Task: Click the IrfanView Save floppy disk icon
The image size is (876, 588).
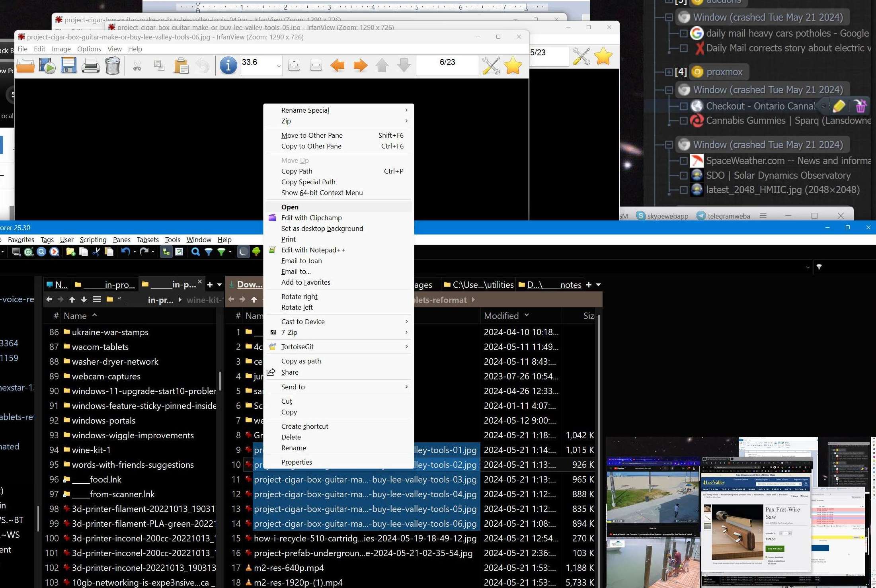Action: click(68, 65)
